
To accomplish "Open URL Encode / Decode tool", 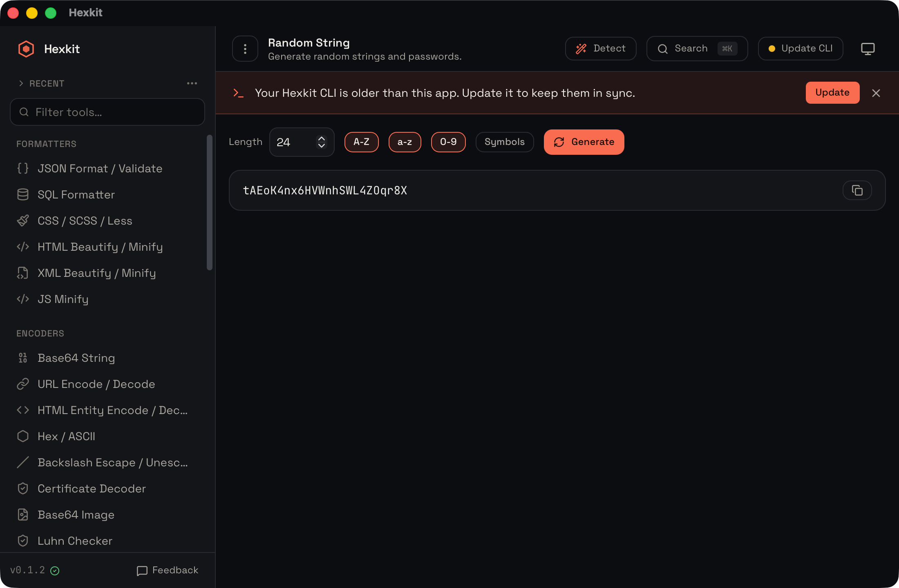I will tap(107, 384).
